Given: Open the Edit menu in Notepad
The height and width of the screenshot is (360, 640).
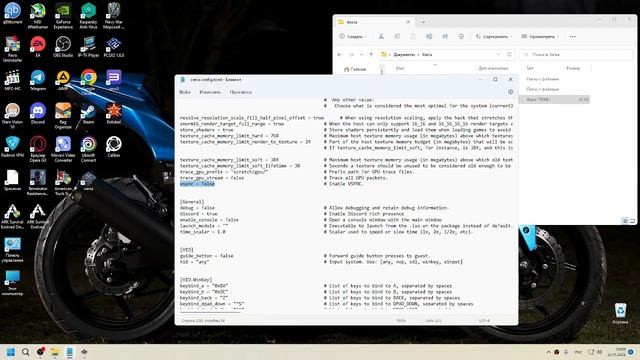Looking at the screenshot, I should coord(210,92).
